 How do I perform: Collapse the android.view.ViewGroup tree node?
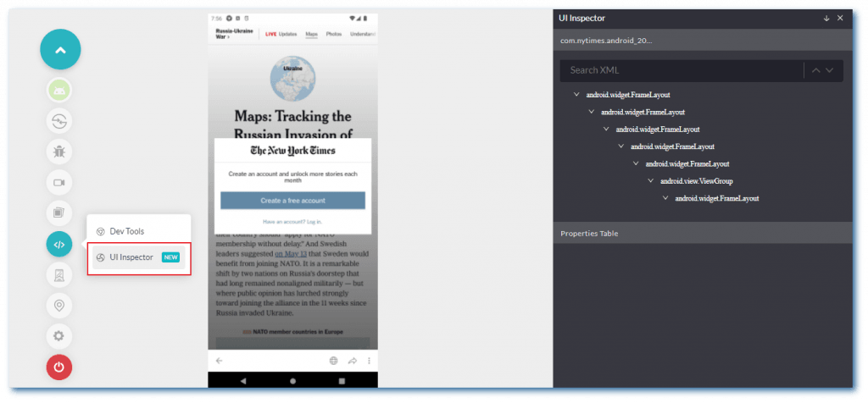click(651, 180)
